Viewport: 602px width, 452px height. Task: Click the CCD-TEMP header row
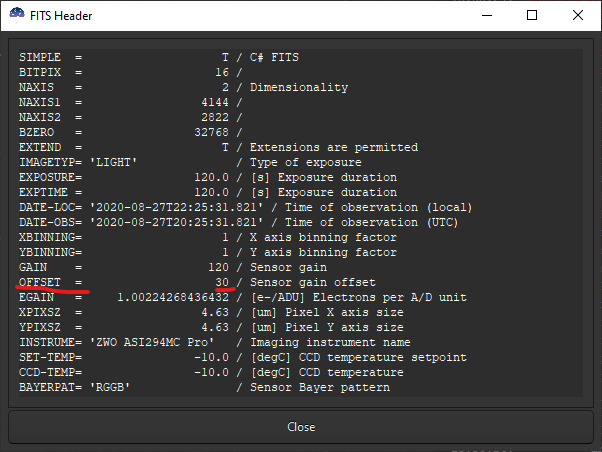[200, 372]
